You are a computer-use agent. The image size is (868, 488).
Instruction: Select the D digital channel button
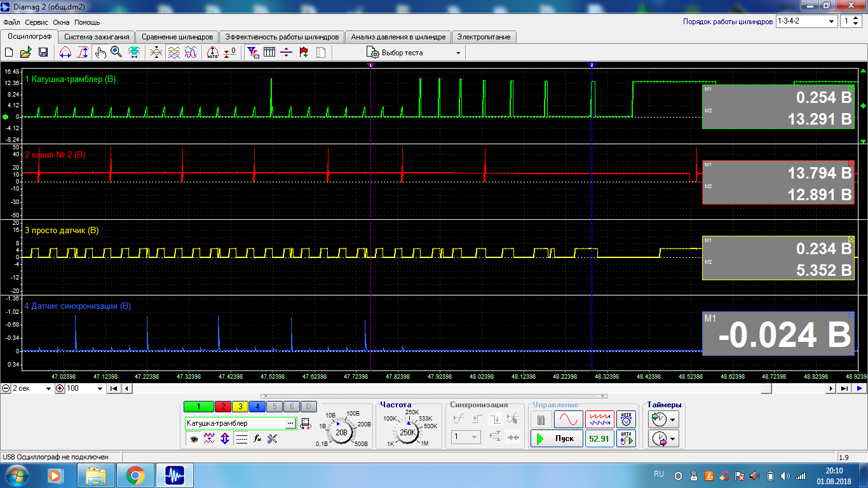pyautogui.click(x=308, y=407)
